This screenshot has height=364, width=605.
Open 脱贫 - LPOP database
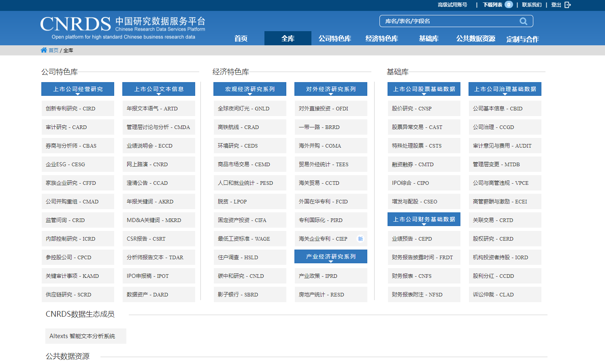coord(250,201)
